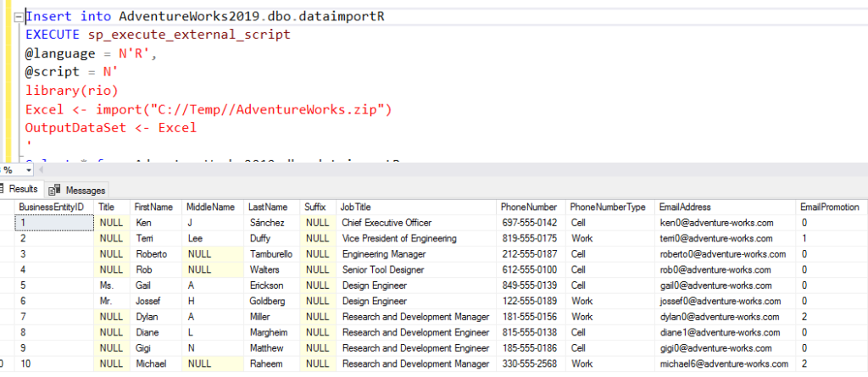
Task: Click the Ms. title cell for Gail
Action: pos(107,286)
